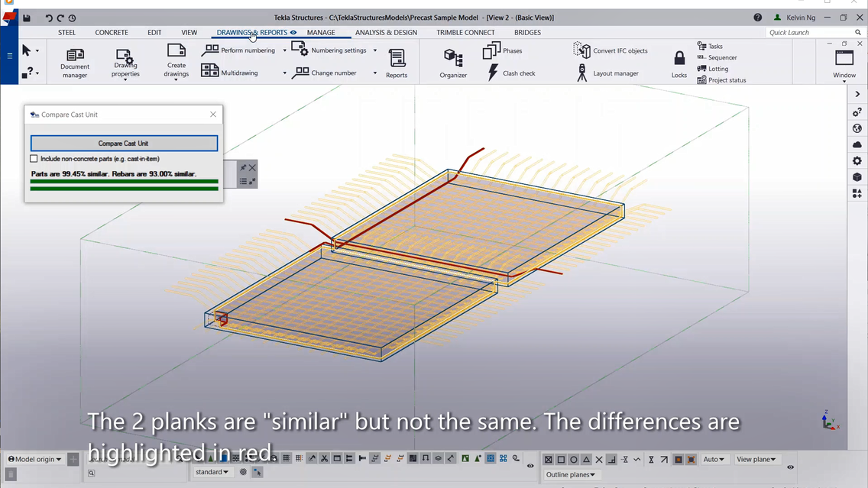Screen dimensions: 868x488
Task: Expand Perform numbering dropdown arrow
Action: coord(284,50)
